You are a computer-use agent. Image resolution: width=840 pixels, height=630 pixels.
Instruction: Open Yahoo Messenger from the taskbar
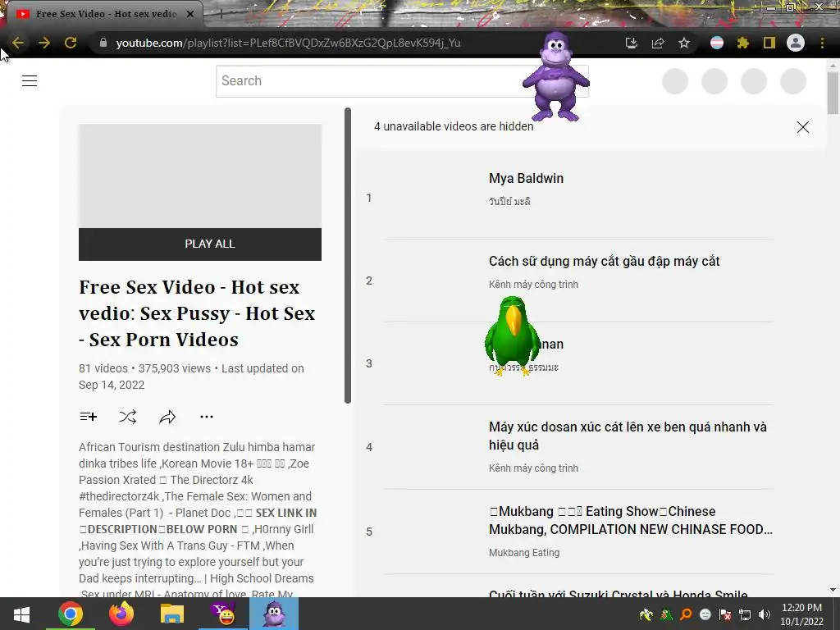(x=223, y=614)
